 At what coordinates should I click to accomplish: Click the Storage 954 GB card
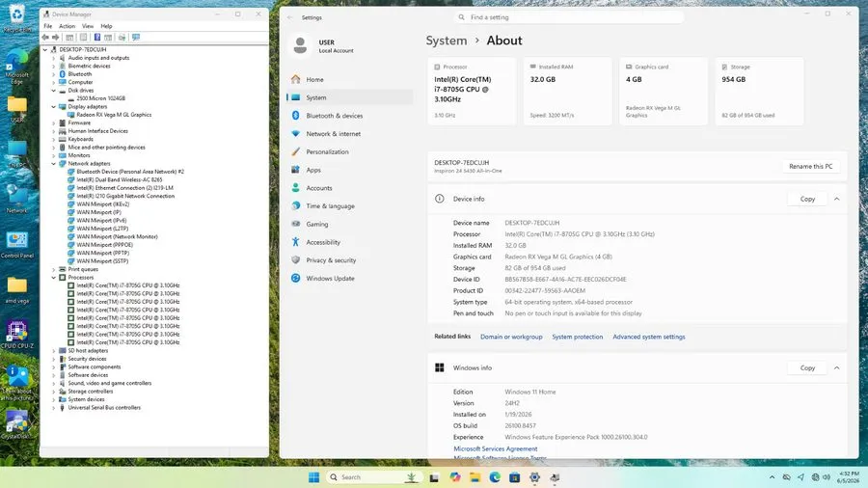coord(759,92)
